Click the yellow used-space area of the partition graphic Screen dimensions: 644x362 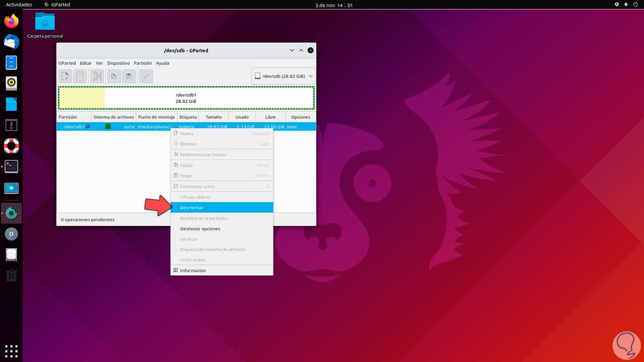82,98
